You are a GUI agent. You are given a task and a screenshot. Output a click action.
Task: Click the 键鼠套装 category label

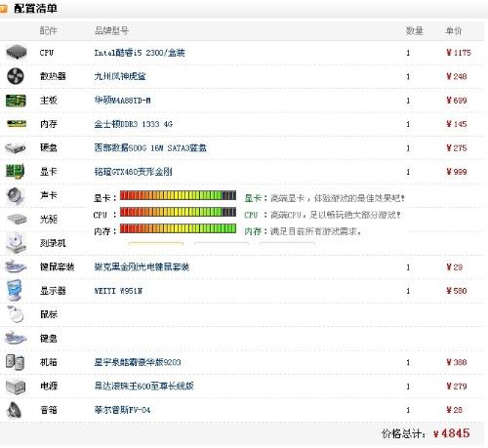(57, 267)
